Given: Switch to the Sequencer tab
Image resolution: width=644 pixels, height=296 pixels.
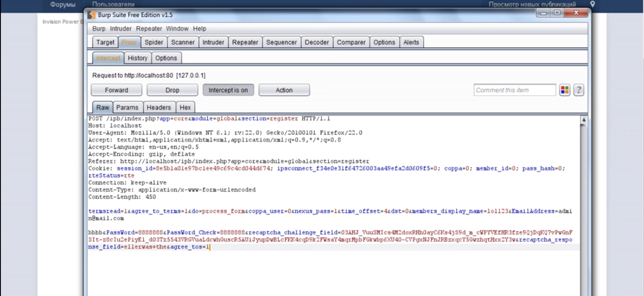Looking at the screenshot, I should [281, 42].
